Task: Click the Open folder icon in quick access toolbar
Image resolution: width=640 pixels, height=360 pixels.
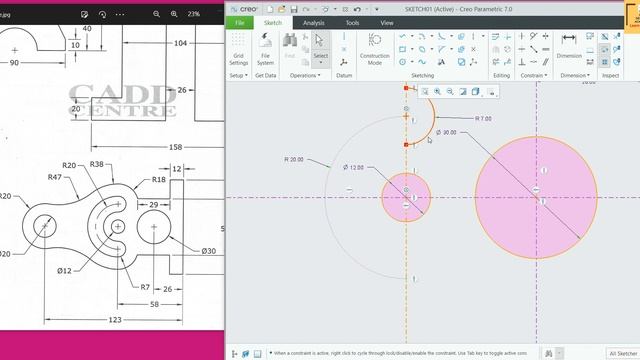Action: click(282, 9)
